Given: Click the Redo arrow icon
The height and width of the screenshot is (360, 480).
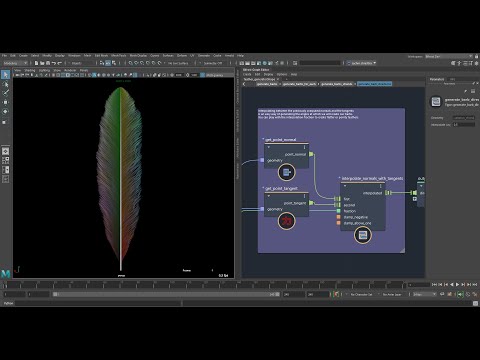Looking at the screenshot, I should click(60, 63).
